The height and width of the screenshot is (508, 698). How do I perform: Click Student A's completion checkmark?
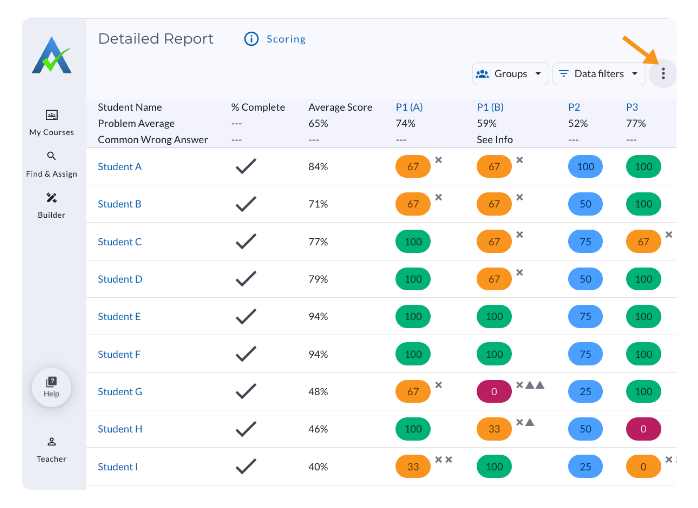coord(246,167)
